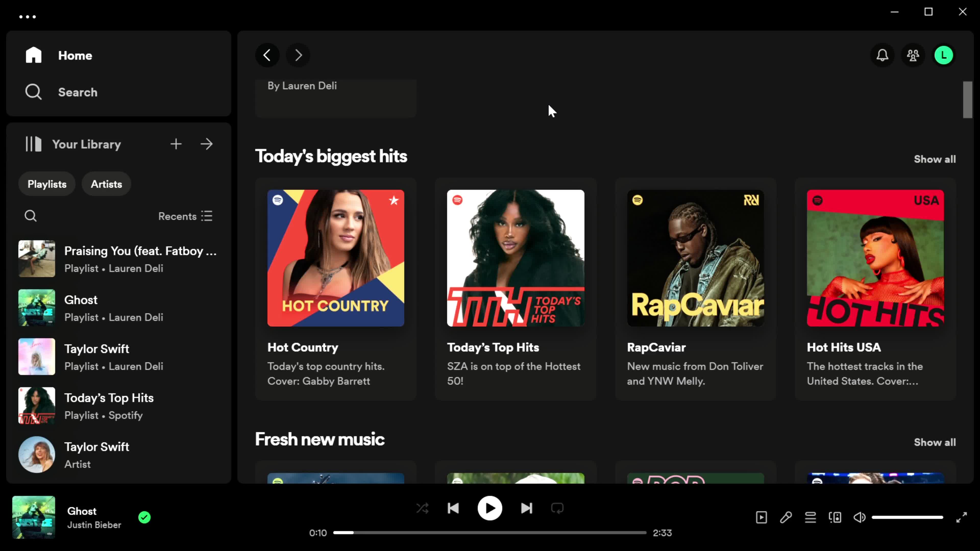Screen dimensions: 980x551
Task: Toggle repeat mode icon
Action: point(557,508)
